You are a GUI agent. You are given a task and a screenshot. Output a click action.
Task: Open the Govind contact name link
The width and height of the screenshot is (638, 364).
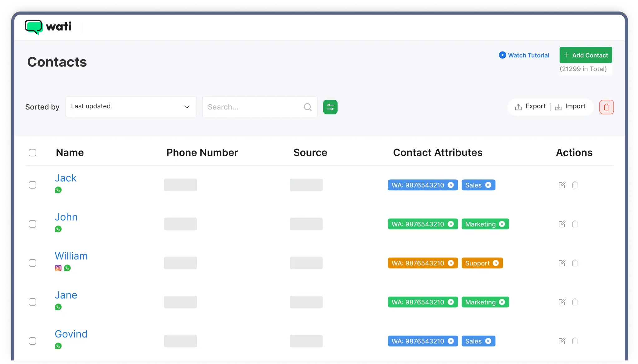click(x=71, y=334)
